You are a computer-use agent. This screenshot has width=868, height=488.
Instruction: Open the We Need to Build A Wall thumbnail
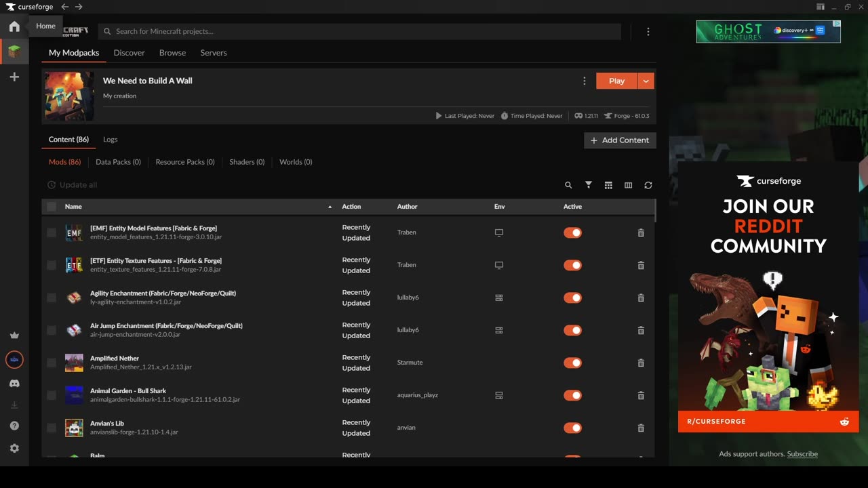tap(70, 96)
